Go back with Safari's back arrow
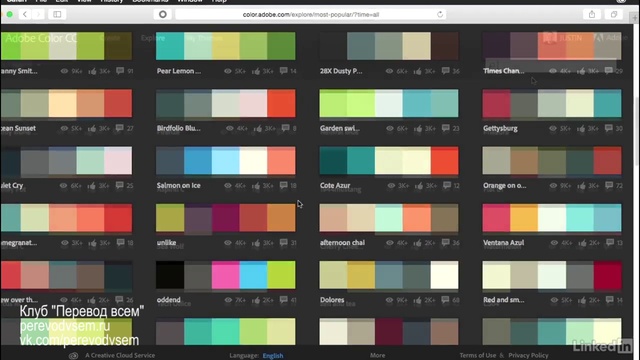640x360 pixels. [x=25, y=14]
